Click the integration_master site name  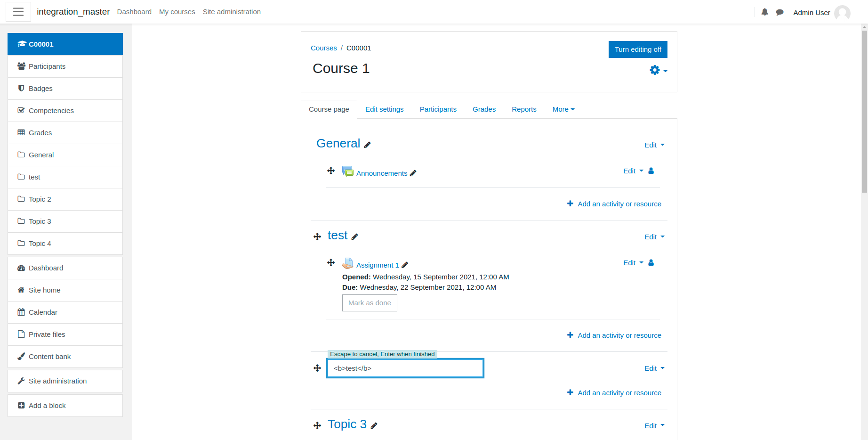(x=73, y=12)
